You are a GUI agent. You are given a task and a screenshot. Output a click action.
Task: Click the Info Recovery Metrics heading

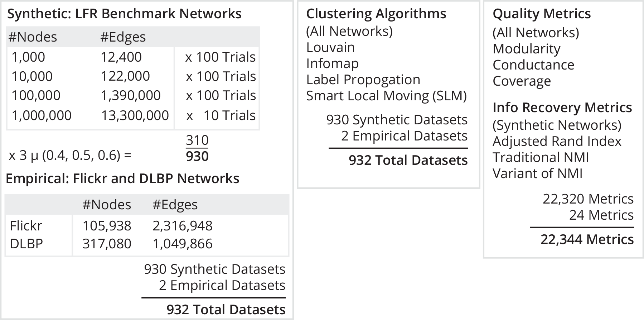[x=562, y=108]
